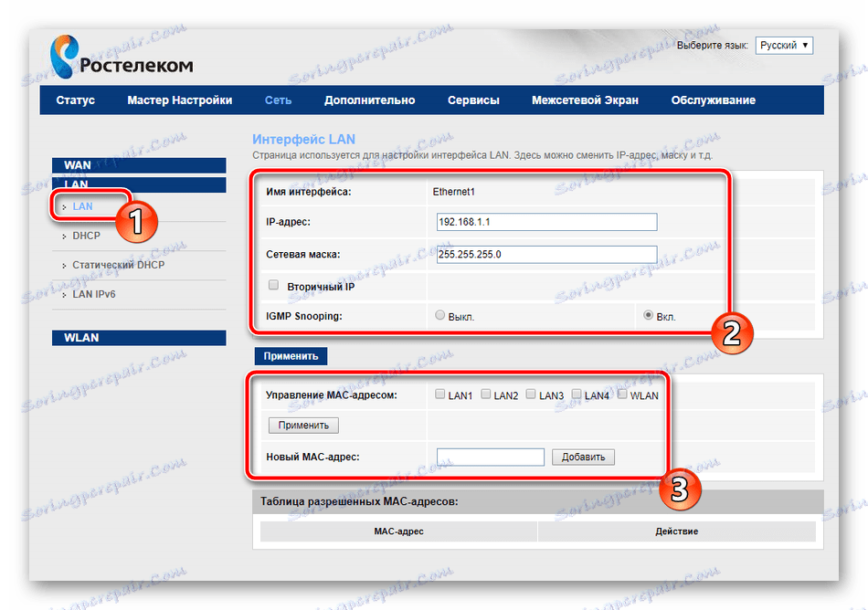868x610 pixels.
Task: Select IGMP Snooping Выкл. radio
Action: tap(439, 315)
